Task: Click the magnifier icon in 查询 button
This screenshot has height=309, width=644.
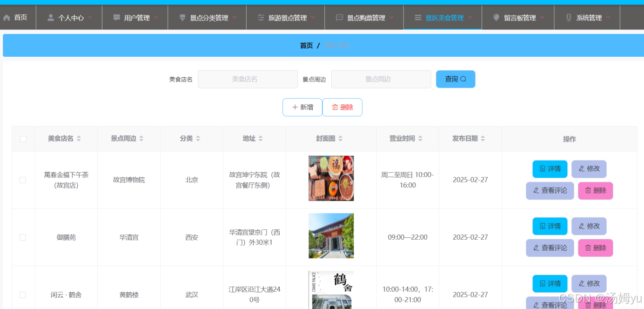Action: tap(463, 79)
